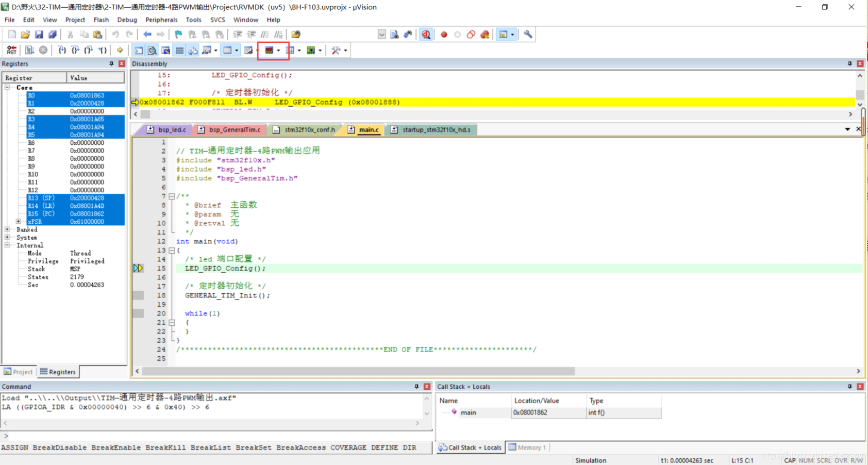The height and width of the screenshot is (465, 868).
Task: Step into one line icon
Action: pos(62,50)
